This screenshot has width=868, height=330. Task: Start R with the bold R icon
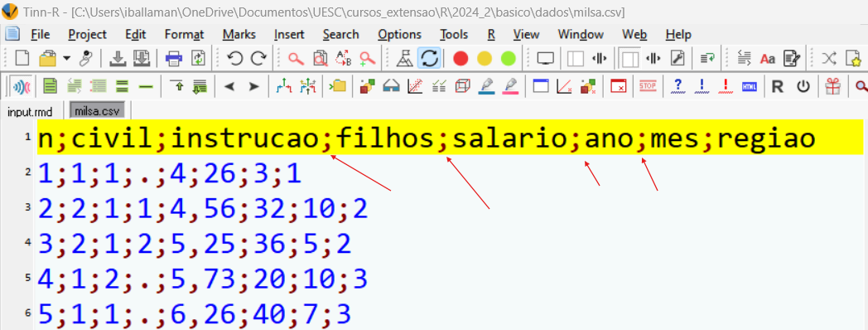(x=778, y=86)
